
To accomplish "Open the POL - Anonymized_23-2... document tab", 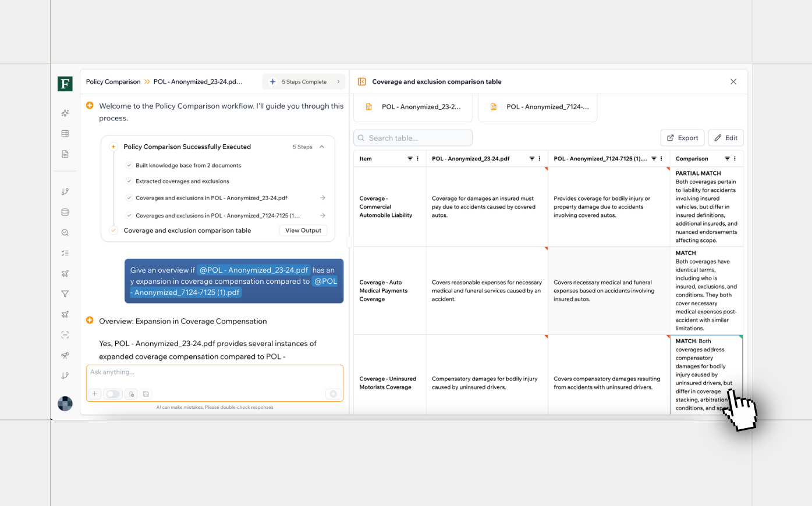I will (x=413, y=107).
